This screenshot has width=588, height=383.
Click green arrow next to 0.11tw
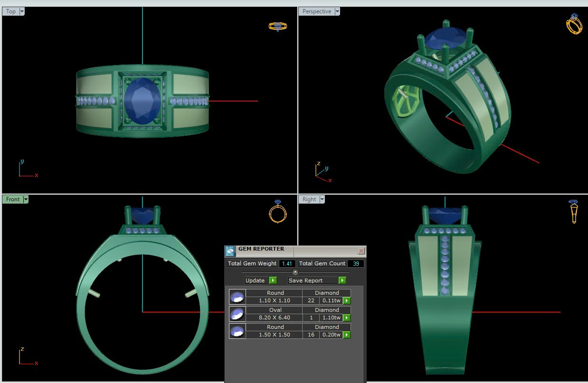(x=347, y=301)
